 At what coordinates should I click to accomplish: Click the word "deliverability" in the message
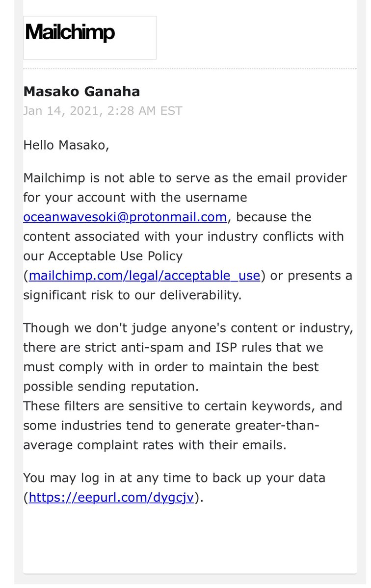point(194,296)
